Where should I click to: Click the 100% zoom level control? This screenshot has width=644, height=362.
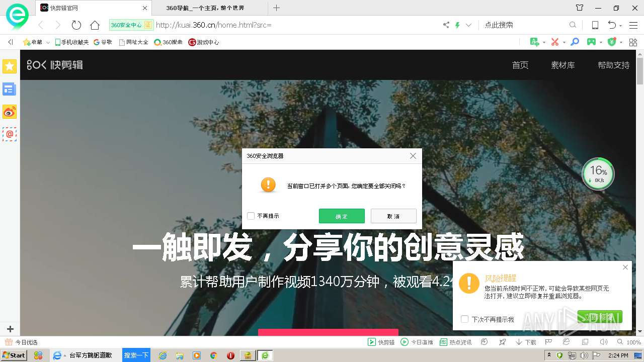point(628,342)
